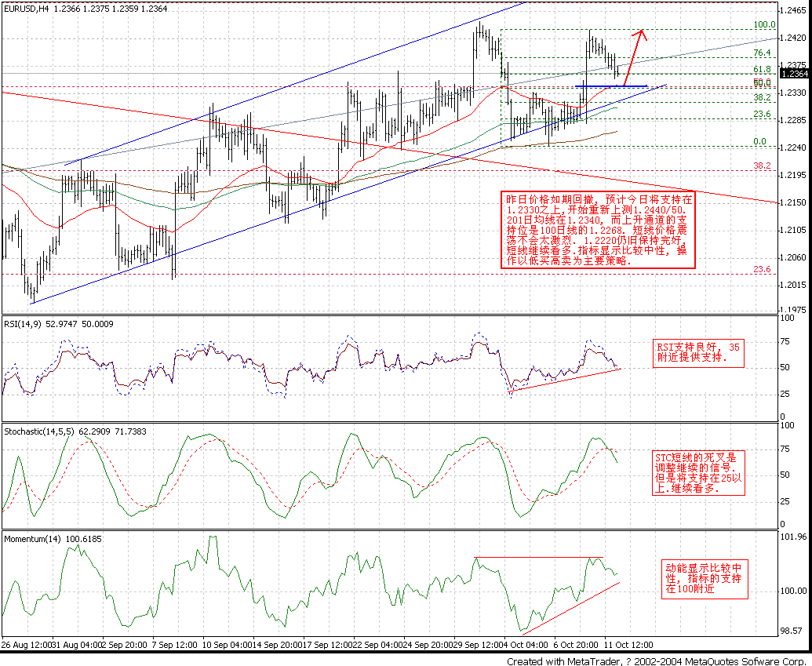Screen dimensions: 812x666
Task: Click the 6 Oct 20:00 time label
Action: pyautogui.click(x=575, y=646)
